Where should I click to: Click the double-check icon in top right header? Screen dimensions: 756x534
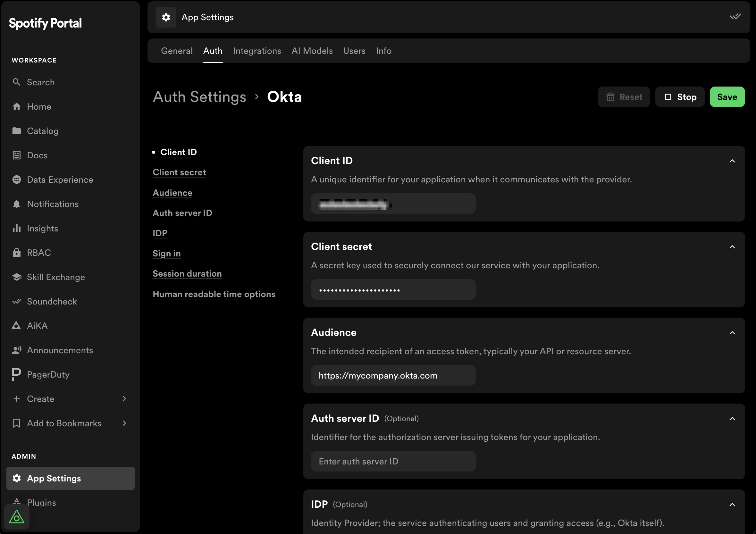(735, 16)
